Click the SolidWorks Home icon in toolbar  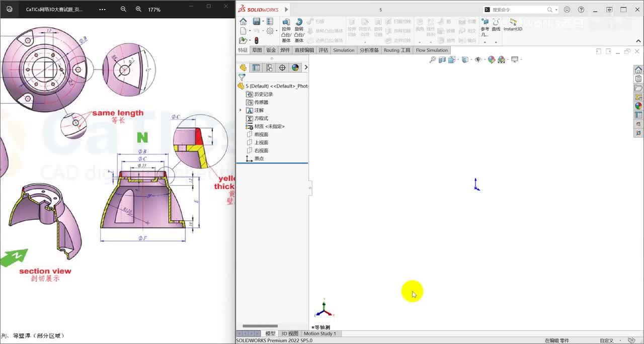[243, 22]
